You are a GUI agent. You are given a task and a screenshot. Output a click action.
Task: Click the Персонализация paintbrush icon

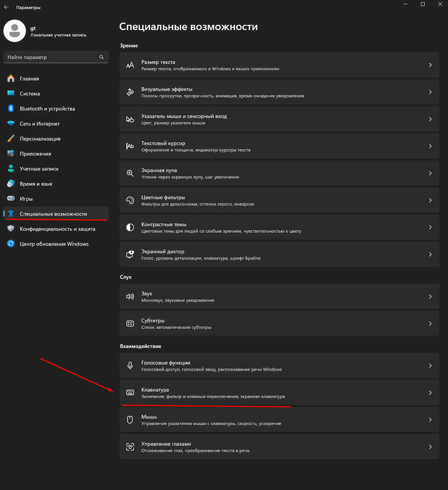[x=11, y=139]
